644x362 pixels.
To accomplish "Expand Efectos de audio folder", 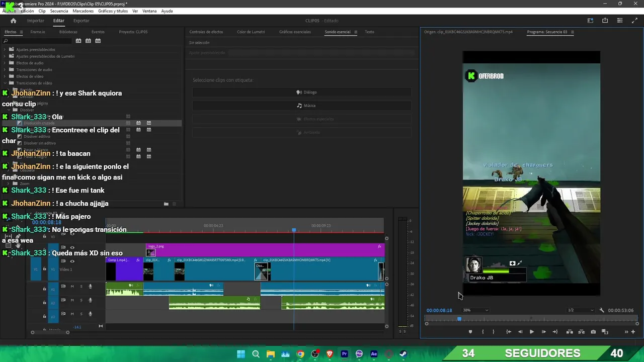I will [5, 63].
